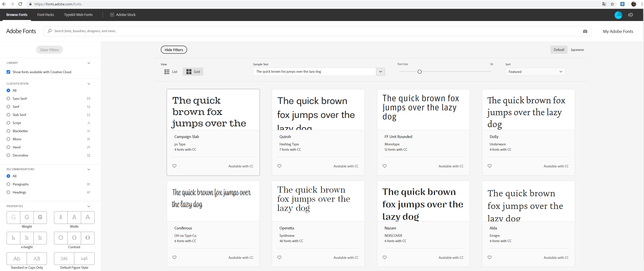Favorite Nazare with heart icon
The height and width of the screenshot is (271, 644).
[385, 257]
